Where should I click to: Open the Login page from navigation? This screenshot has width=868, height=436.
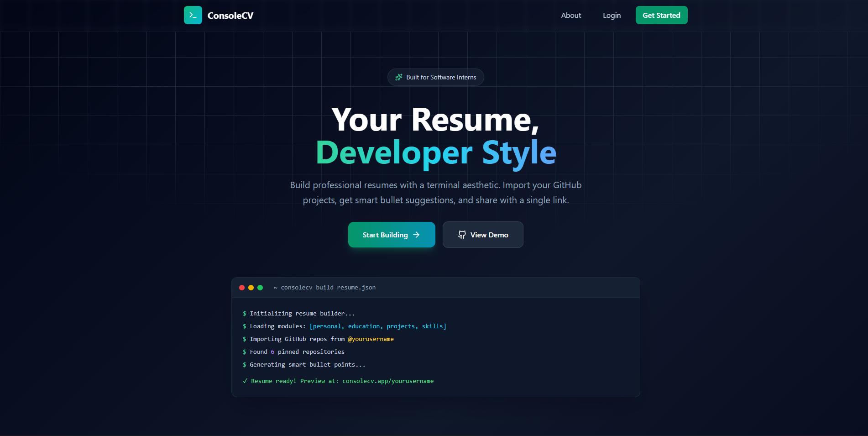click(612, 15)
